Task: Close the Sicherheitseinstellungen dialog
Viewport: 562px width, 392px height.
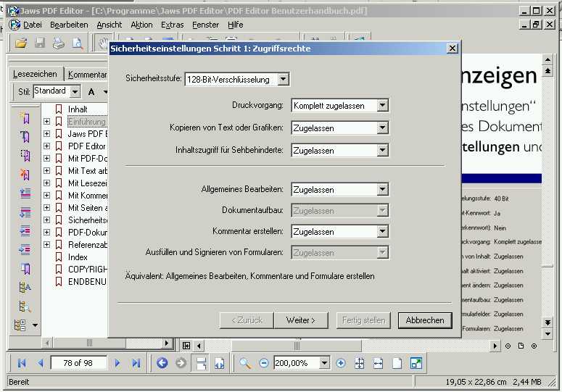Action: pos(453,49)
